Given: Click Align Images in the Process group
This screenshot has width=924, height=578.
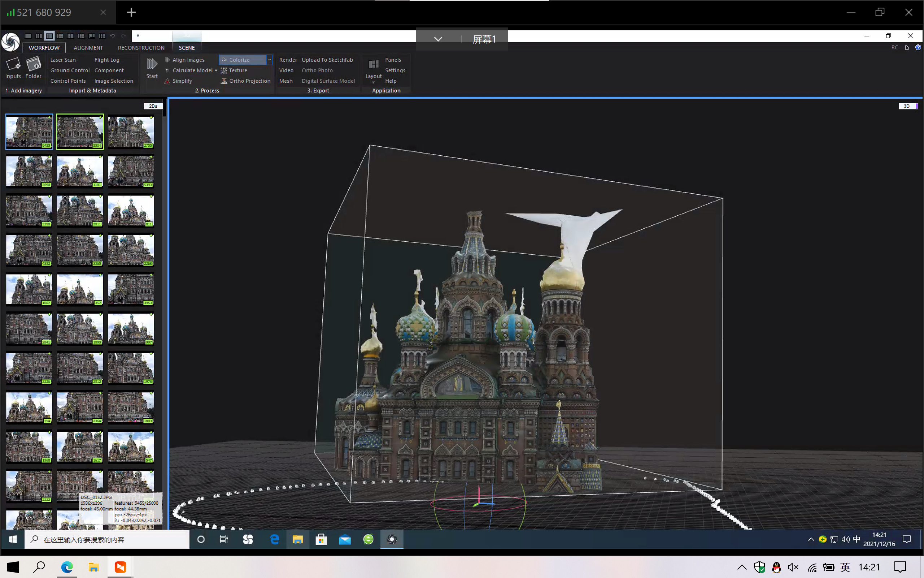Looking at the screenshot, I should (184, 60).
